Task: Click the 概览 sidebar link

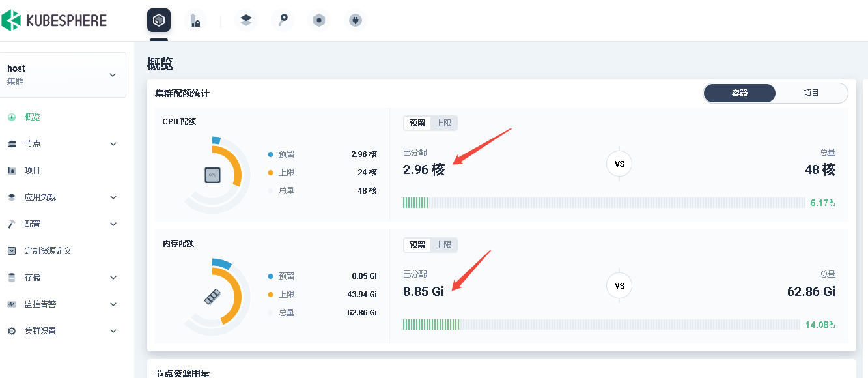Action: 33,117
